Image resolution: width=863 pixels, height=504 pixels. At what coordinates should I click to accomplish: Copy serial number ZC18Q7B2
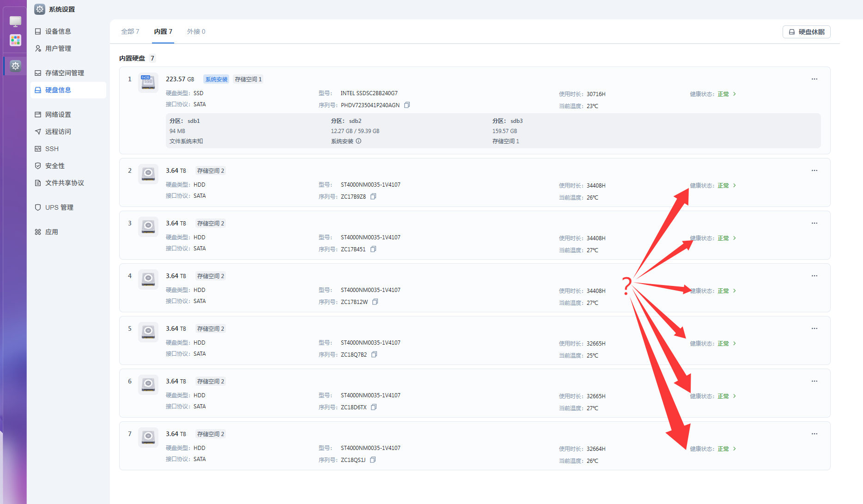tap(374, 354)
